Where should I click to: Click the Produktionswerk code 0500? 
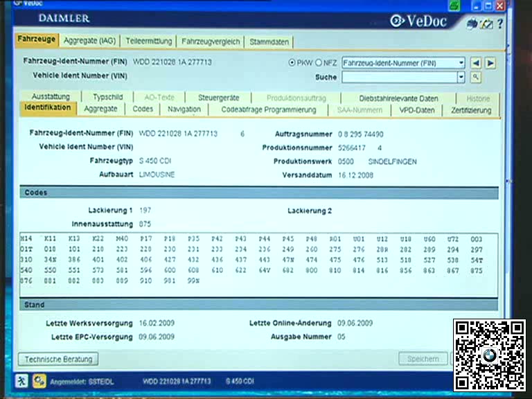tap(346, 162)
